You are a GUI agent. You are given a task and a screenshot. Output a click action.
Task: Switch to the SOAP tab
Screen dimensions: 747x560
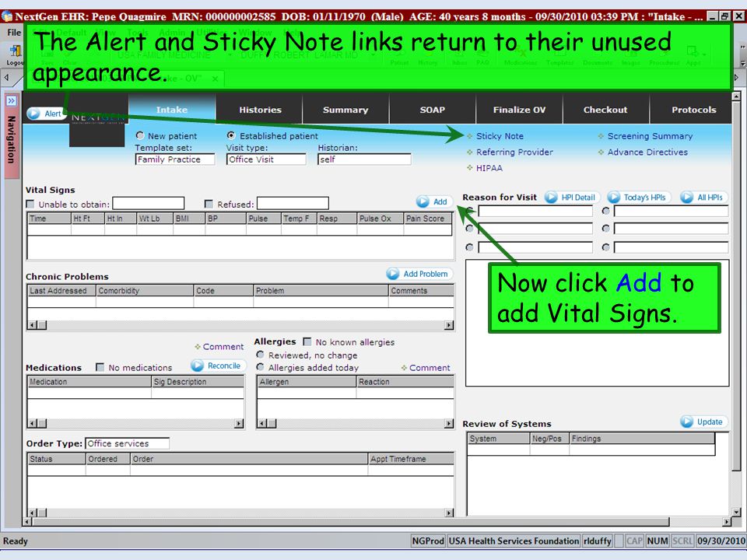click(x=432, y=110)
